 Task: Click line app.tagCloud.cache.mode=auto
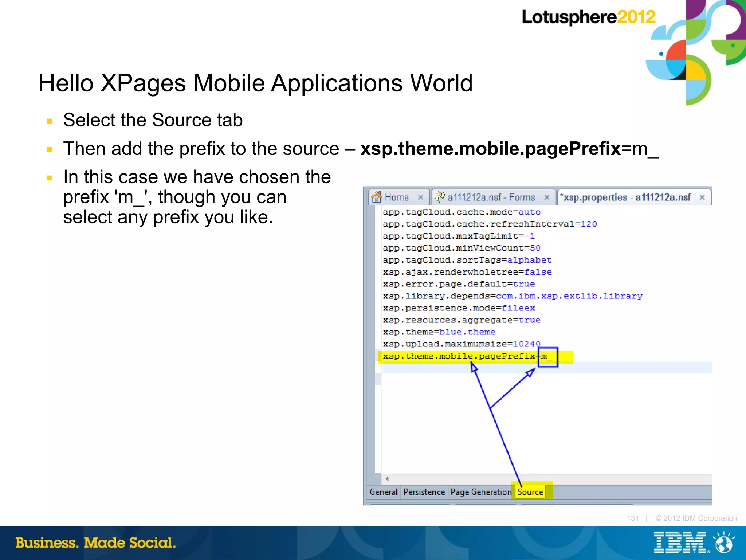coord(462,212)
